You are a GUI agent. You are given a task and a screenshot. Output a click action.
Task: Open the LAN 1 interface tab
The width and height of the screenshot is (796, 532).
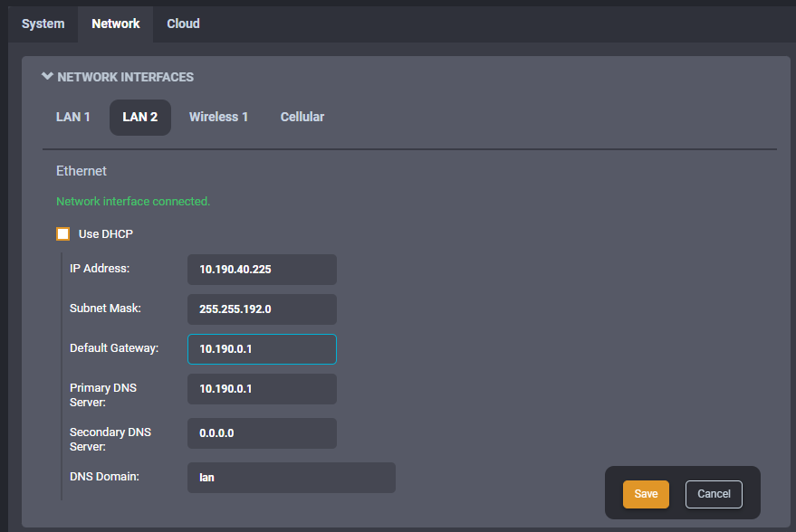[x=73, y=117]
